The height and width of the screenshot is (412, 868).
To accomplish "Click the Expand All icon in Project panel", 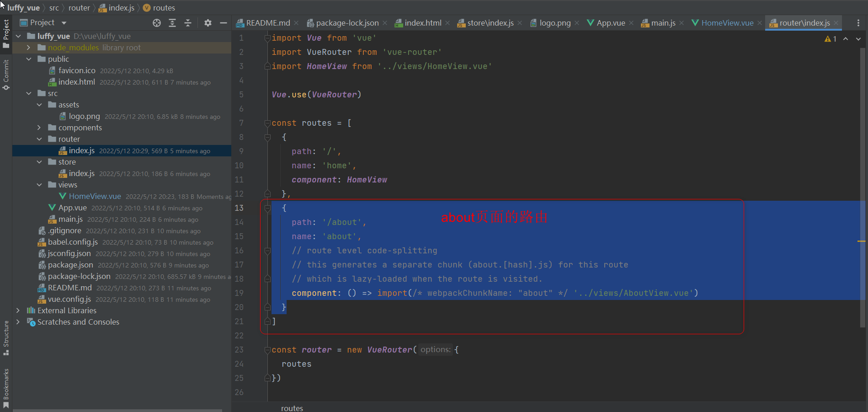I will point(172,23).
